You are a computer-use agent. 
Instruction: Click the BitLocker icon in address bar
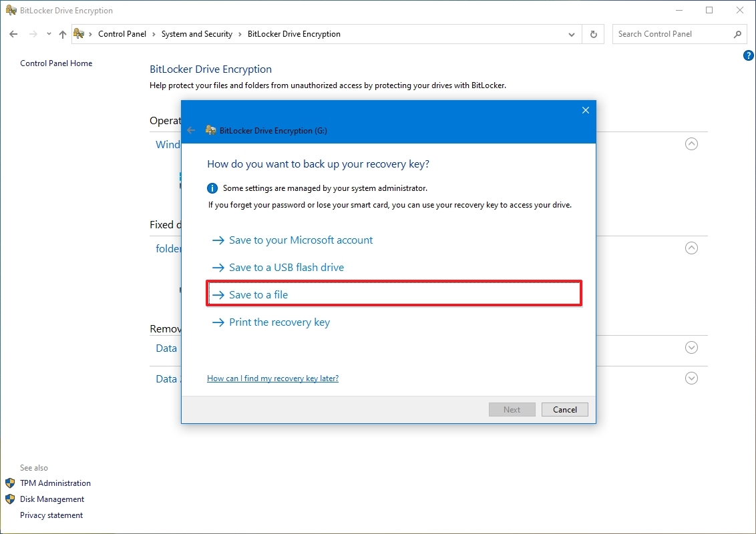tap(79, 34)
